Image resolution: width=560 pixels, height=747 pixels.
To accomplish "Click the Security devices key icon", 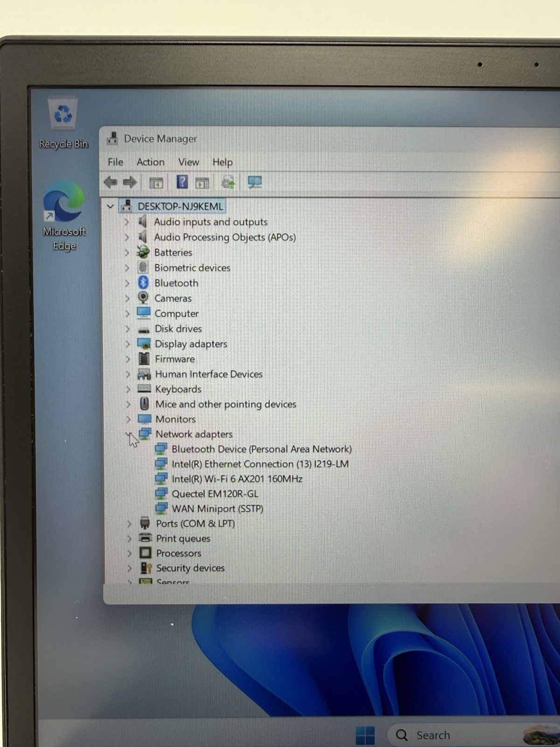I will pyautogui.click(x=146, y=568).
